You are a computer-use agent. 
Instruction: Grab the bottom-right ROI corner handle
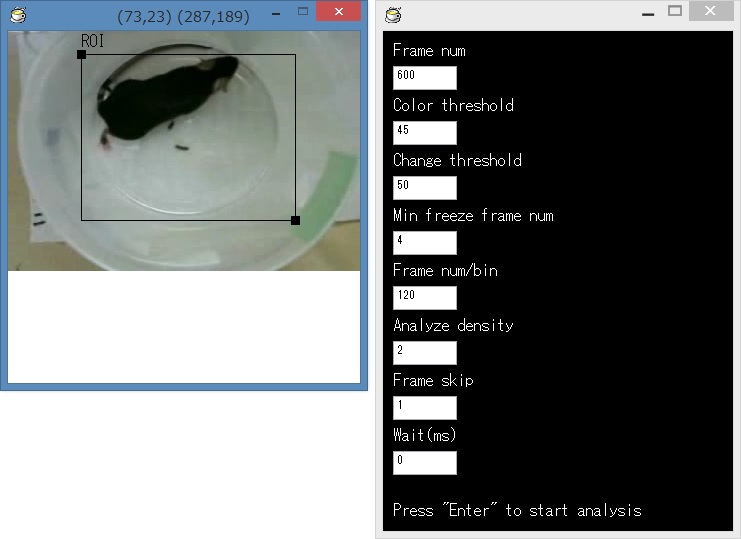[295, 220]
